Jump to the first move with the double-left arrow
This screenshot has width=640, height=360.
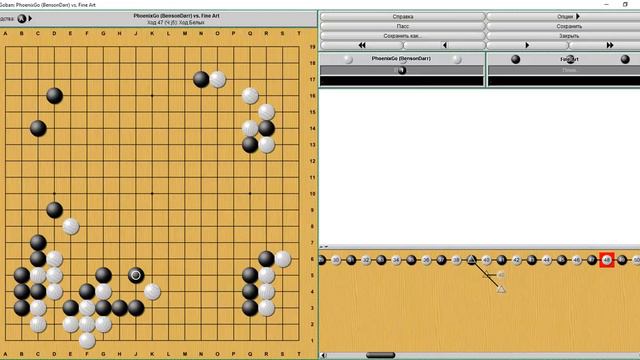[362, 45]
